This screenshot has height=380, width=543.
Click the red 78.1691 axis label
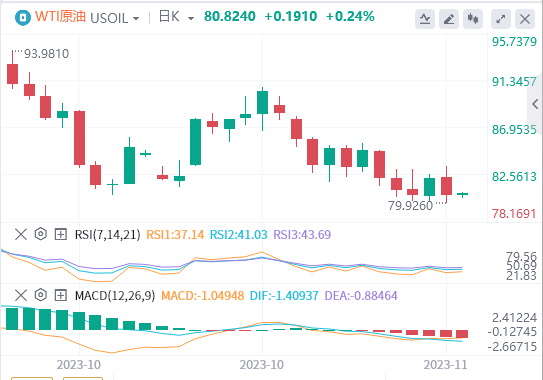pyautogui.click(x=514, y=214)
